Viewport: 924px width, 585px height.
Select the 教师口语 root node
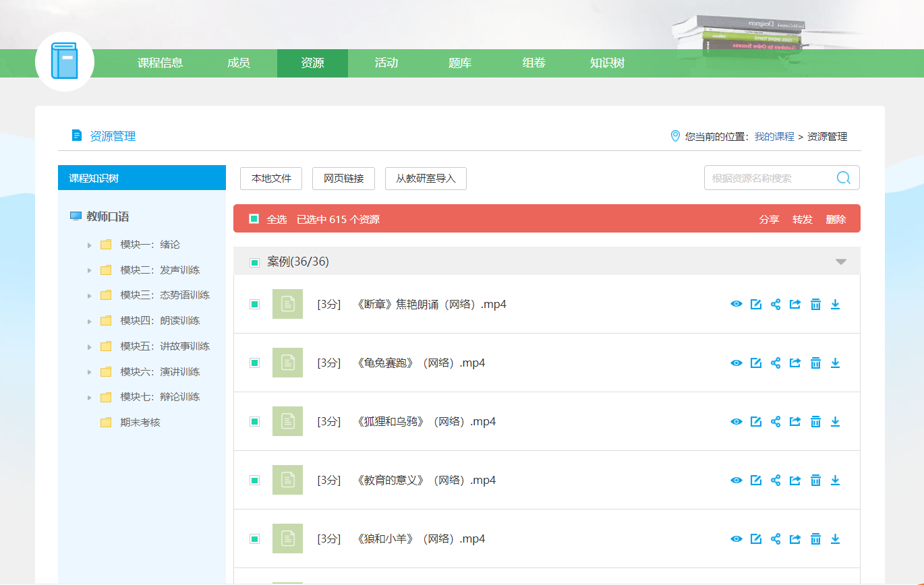tap(107, 216)
